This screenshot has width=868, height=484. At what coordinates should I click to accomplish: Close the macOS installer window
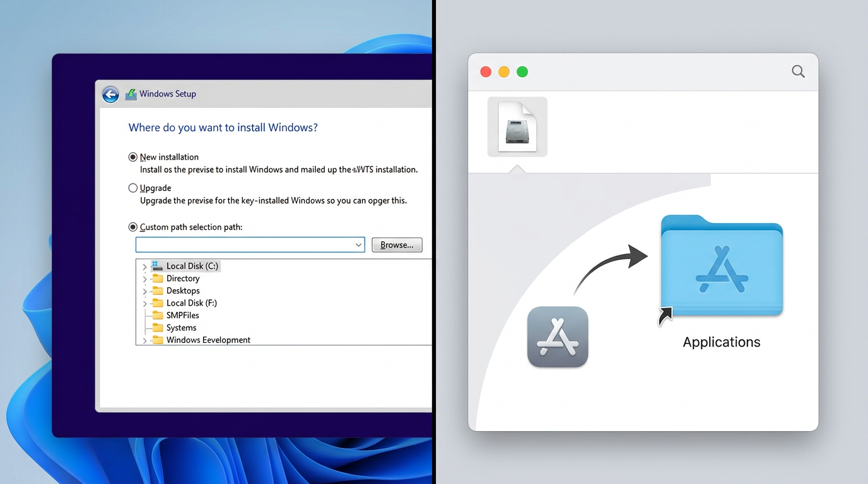pyautogui.click(x=486, y=72)
